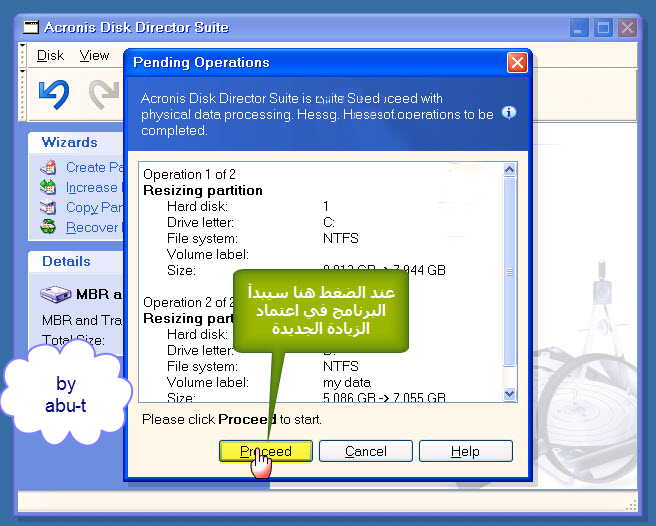
Task: Click the toolbar grip handle beside Undo
Action: coord(23,94)
